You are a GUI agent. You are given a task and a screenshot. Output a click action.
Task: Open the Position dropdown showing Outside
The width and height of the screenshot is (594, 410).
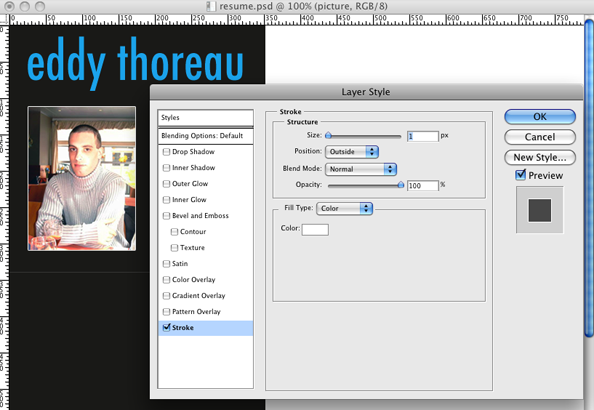[352, 152]
